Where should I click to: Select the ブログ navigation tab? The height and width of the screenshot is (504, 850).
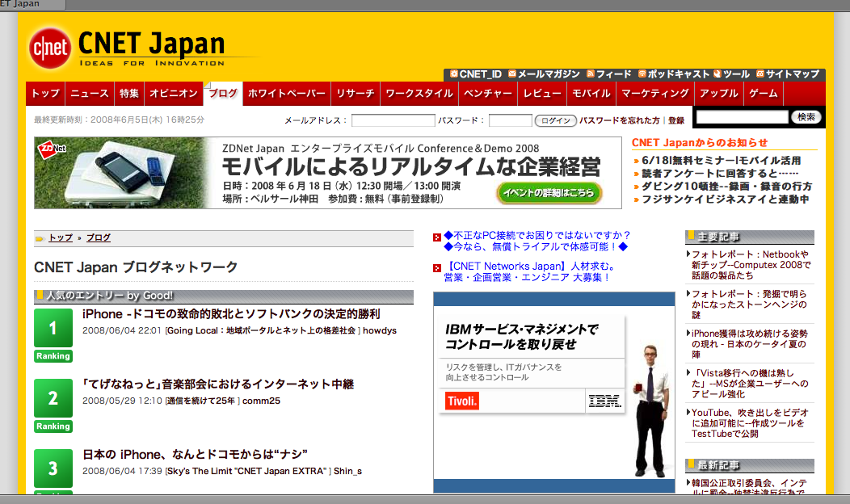223,93
